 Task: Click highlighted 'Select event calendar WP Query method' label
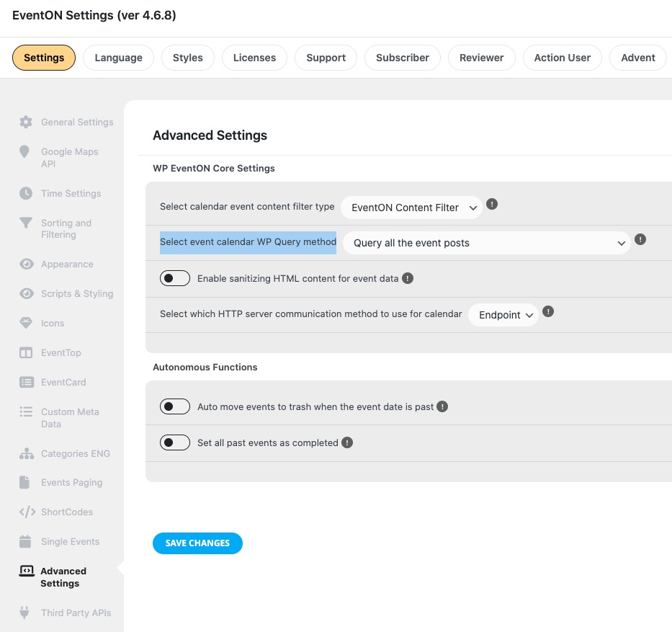pos(248,242)
